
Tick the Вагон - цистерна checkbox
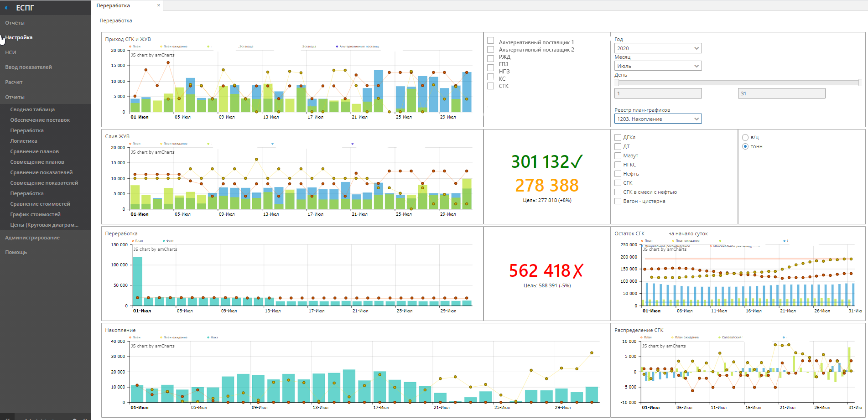click(x=618, y=201)
